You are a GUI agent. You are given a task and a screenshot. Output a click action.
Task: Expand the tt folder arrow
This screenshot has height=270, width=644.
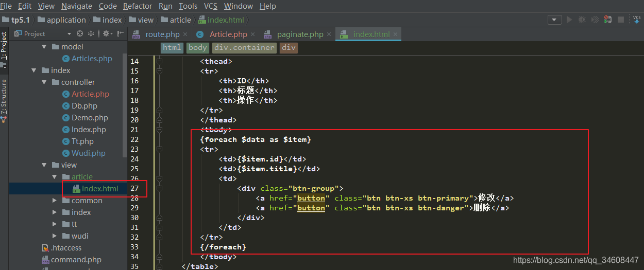55,224
